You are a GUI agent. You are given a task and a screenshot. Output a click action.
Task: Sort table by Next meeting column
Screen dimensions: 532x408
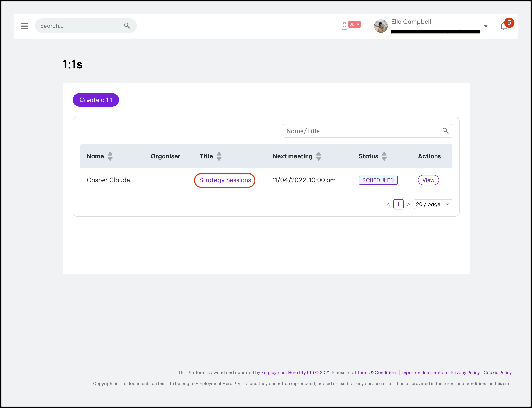tap(318, 156)
